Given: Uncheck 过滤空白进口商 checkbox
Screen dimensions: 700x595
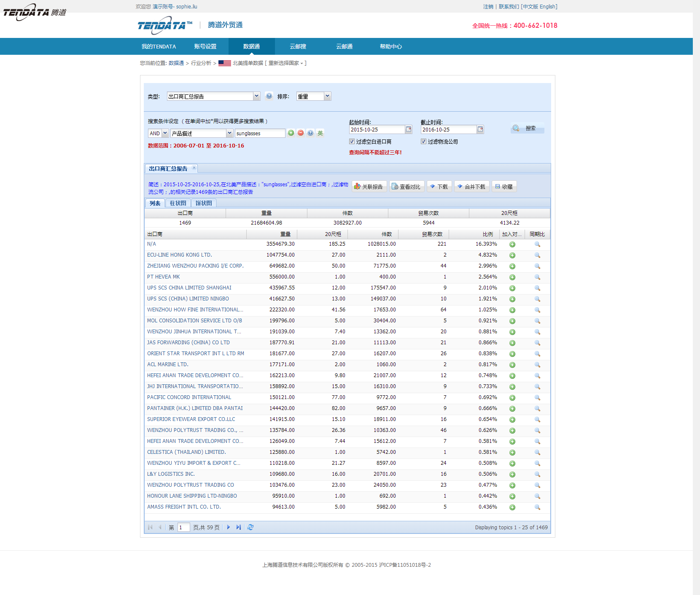Looking at the screenshot, I should [352, 142].
